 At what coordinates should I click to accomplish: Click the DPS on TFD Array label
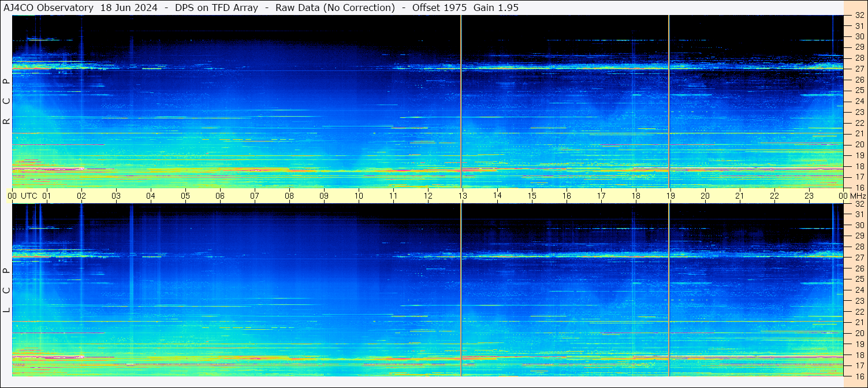pyautogui.click(x=217, y=8)
